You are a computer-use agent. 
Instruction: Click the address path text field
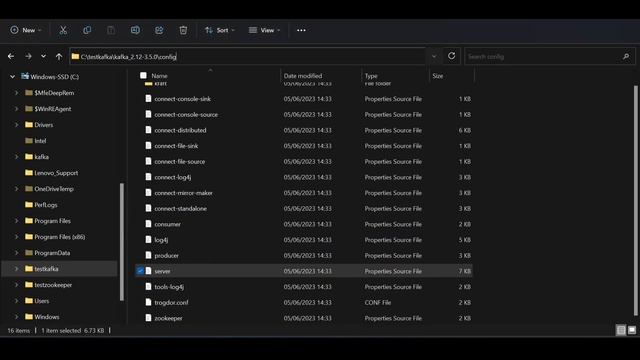point(248,56)
